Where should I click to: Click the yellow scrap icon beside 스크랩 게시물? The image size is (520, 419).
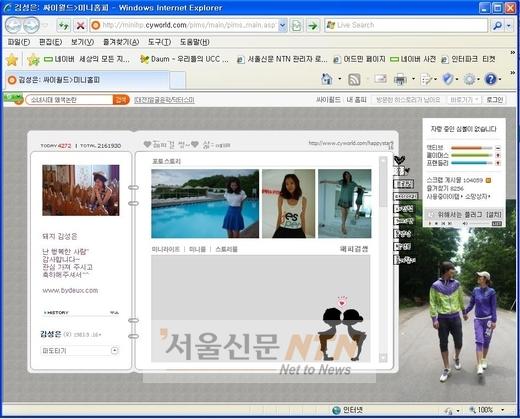pos(488,180)
